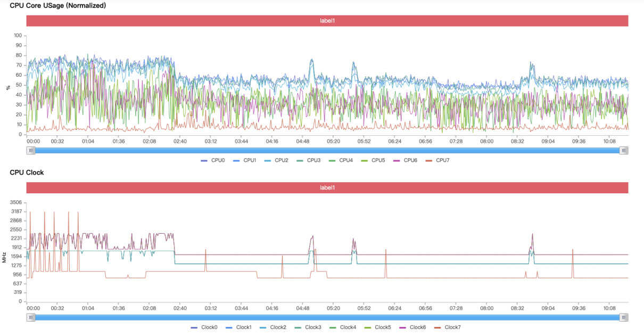Click the "1912" y-axis value
Viewport: 644px width, 336px height.
click(16, 248)
